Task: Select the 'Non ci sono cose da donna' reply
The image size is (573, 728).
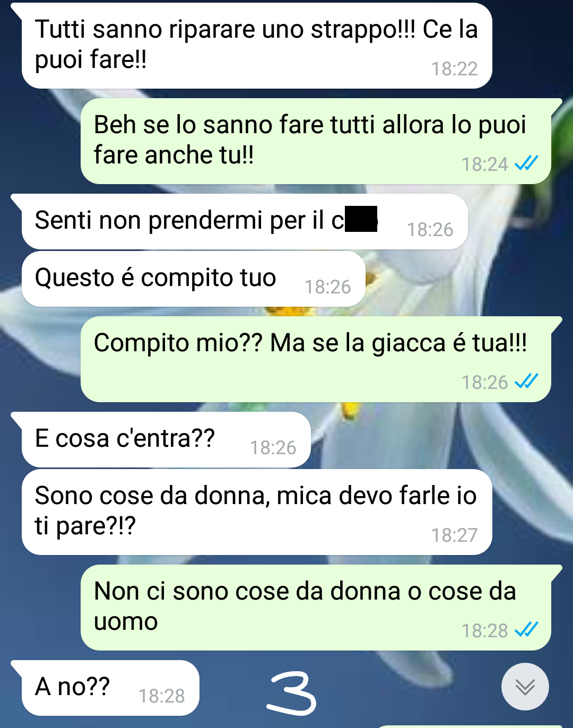Action: click(316, 608)
